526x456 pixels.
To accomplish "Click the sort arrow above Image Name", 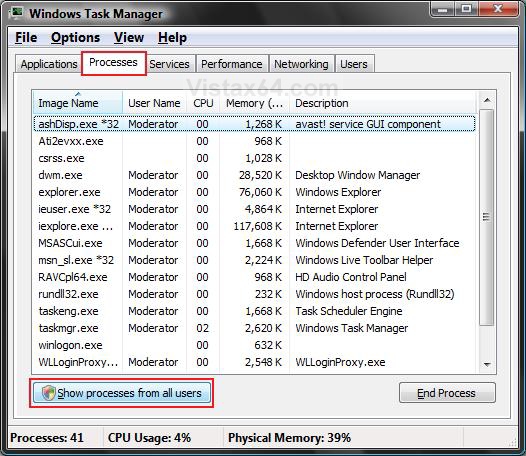I will click(x=78, y=94).
